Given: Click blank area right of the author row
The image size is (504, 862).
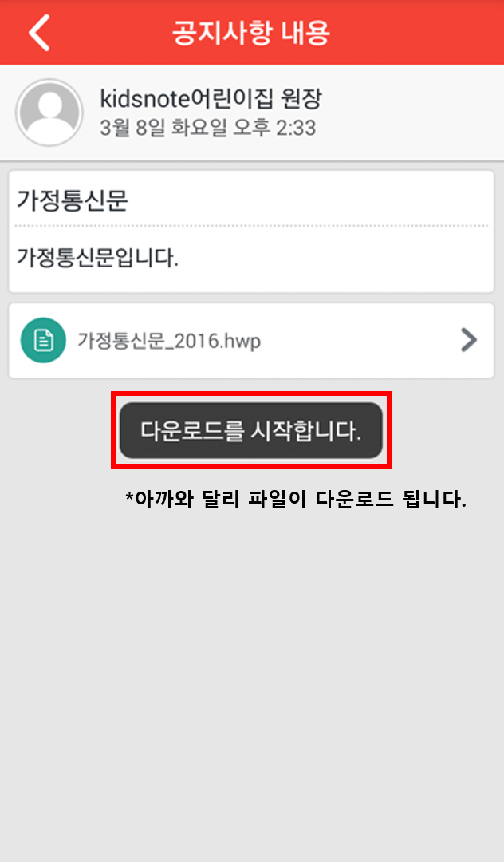Looking at the screenshot, I should (411, 113).
